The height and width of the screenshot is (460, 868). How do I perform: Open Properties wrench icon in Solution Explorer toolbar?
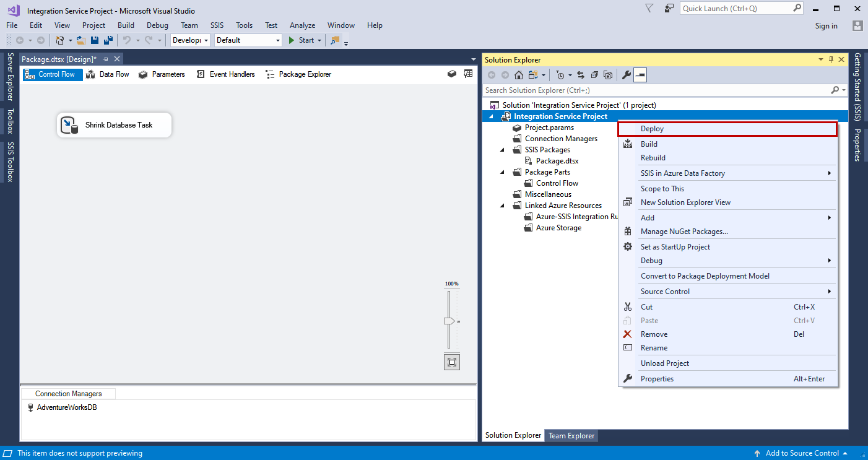(626, 75)
